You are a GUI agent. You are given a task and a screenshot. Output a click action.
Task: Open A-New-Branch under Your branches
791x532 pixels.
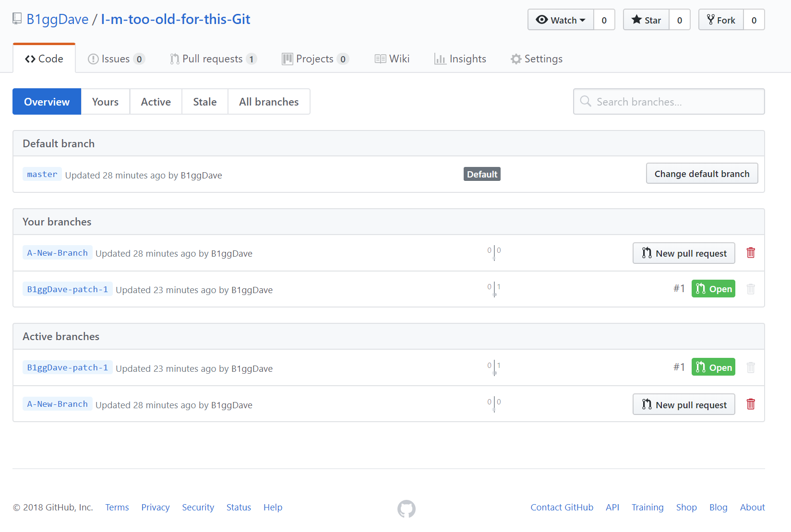[58, 253]
